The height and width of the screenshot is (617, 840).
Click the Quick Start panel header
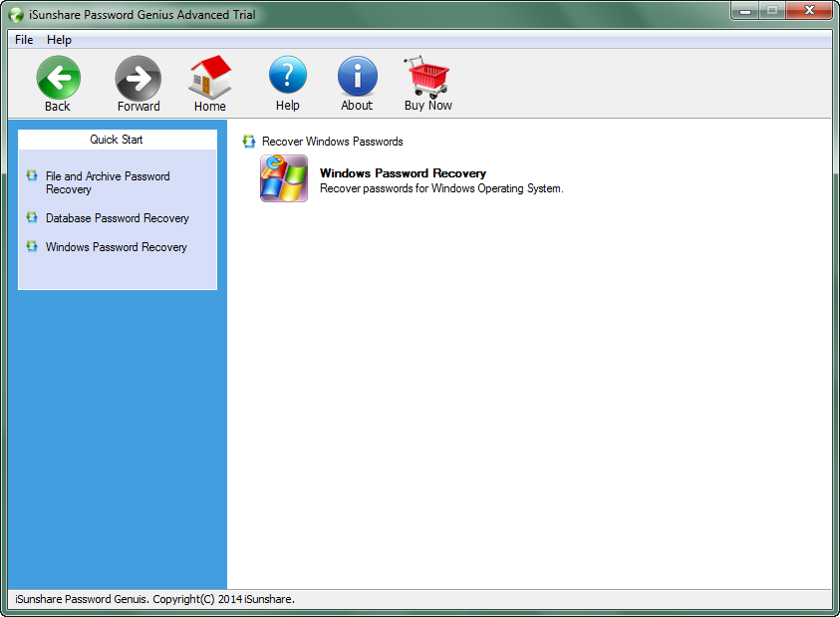(117, 140)
